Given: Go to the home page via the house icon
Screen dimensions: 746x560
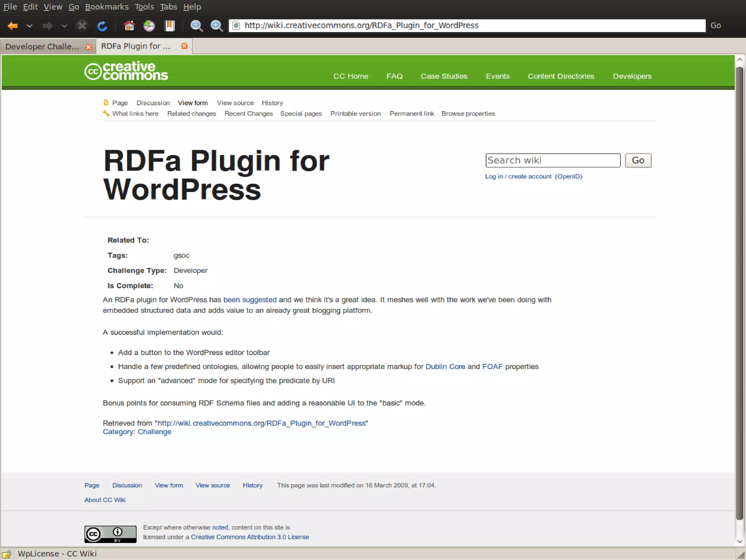Looking at the screenshot, I should tap(129, 26).
